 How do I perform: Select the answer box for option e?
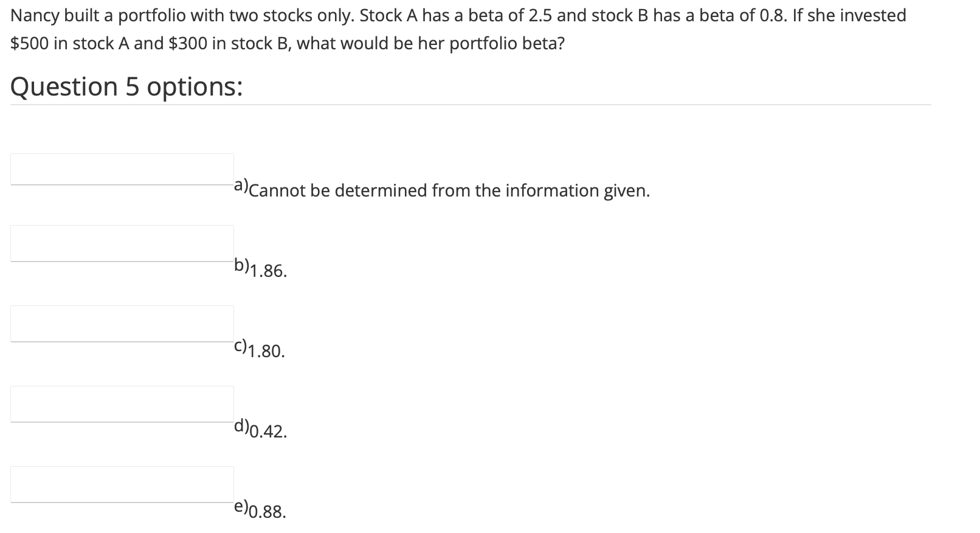pyautogui.click(x=122, y=484)
